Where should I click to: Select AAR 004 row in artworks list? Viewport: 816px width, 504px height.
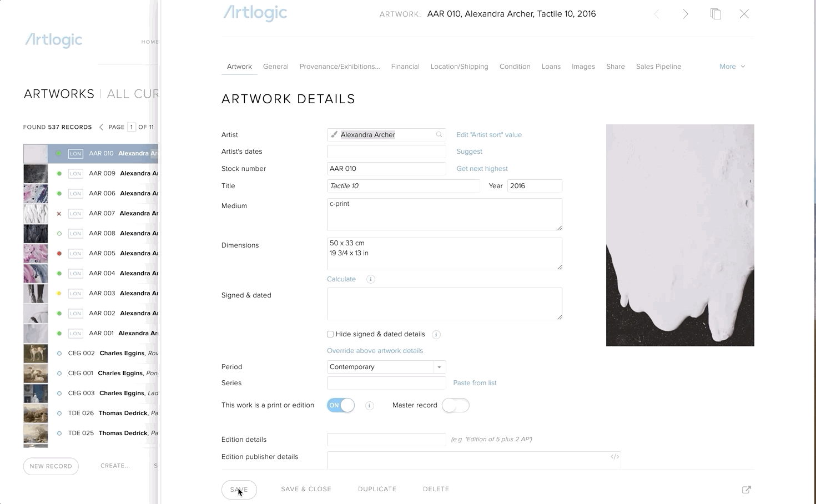pos(91,274)
